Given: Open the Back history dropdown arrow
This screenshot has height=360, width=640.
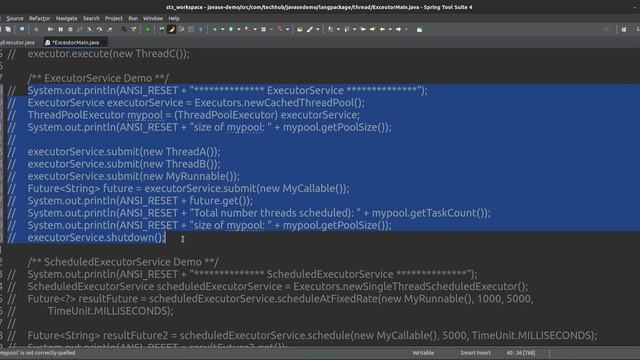Looking at the screenshot, I should pyautogui.click(x=390, y=29).
